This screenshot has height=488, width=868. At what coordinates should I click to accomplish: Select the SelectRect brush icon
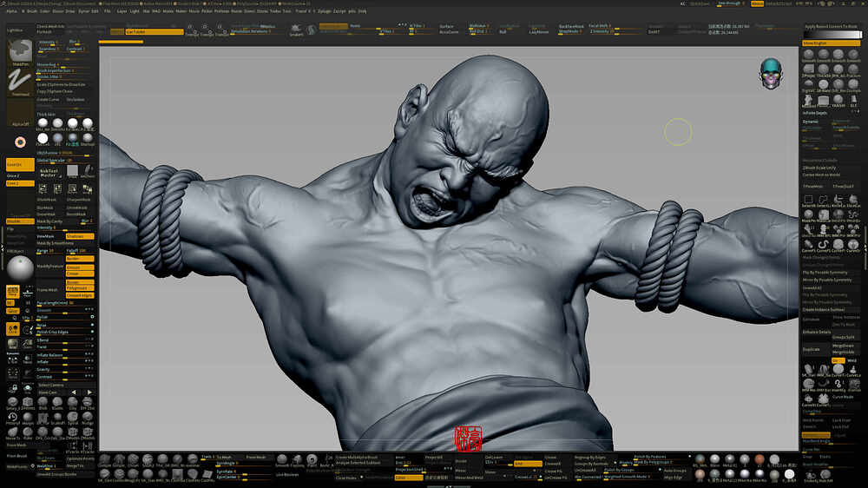[808, 201]
